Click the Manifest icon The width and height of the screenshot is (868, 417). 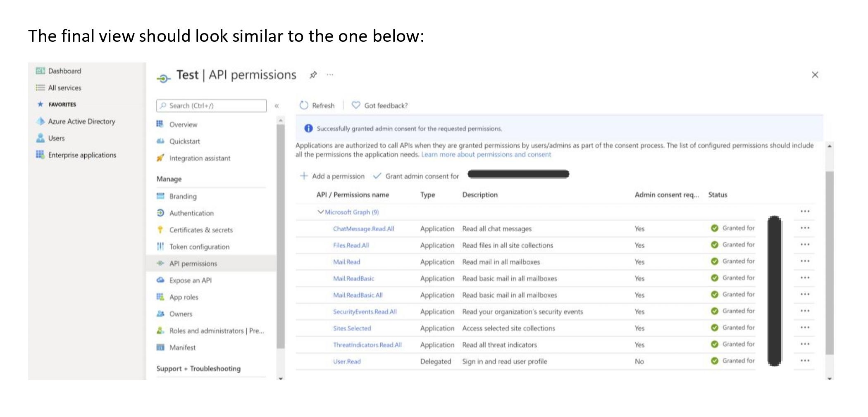click(x=160, y=347)
